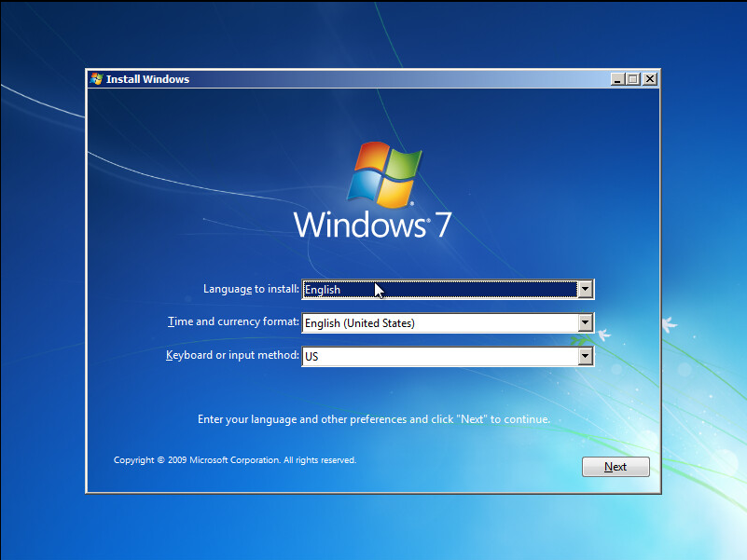
Task: Click the US keyboard input field
Action: (438, 356)
